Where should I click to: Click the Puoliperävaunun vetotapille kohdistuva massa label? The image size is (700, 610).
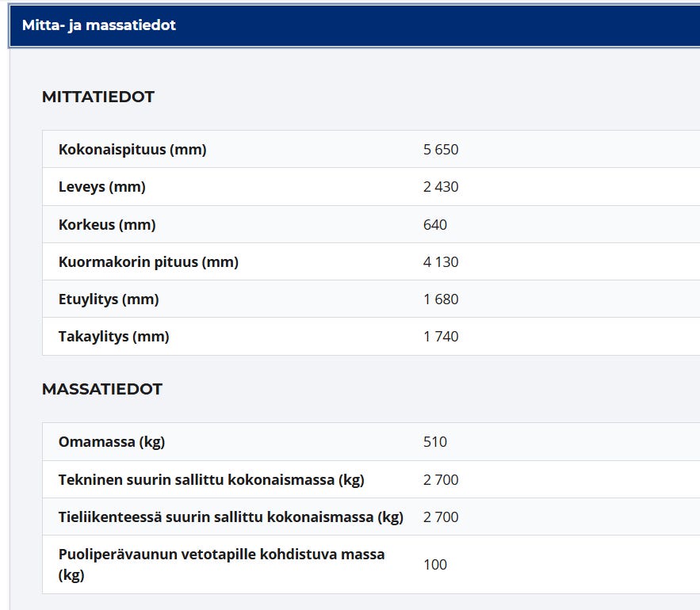pos(222,564)
